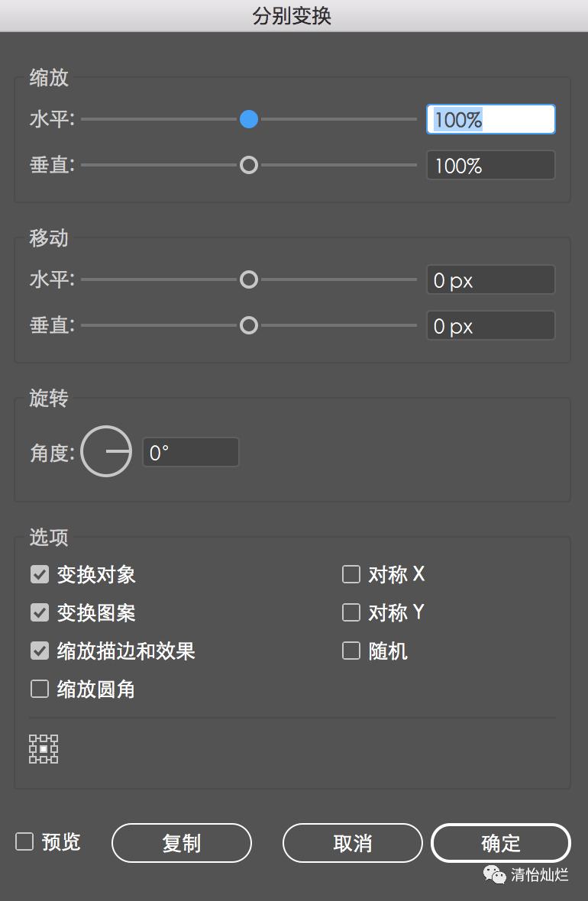Disable 缩放描边和效果 checkbox
The image size is (588, 901).
click(x=40, y=651)
